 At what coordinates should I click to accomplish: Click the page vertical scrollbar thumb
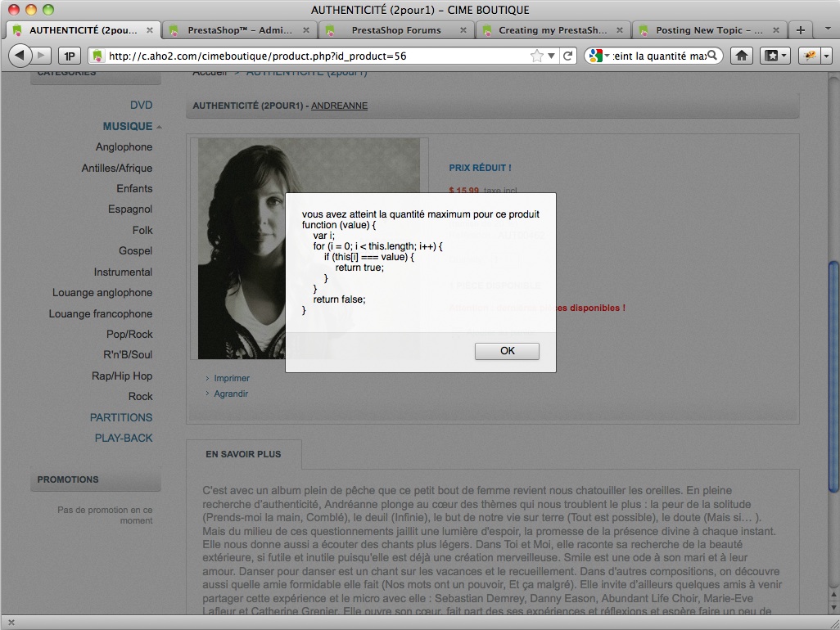tap(833, 376)
